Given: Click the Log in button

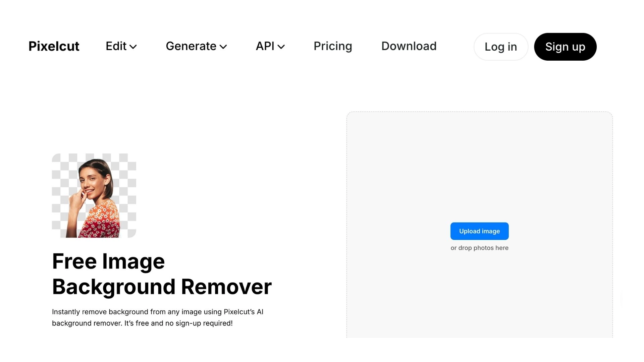Looking at the screenshot, I should [x=501, y=47].
